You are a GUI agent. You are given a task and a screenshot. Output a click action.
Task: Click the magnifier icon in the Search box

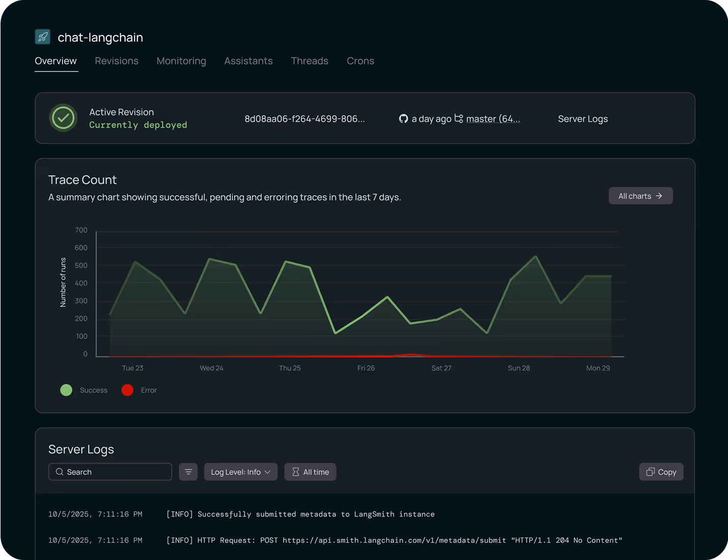[x=59, y=472]
